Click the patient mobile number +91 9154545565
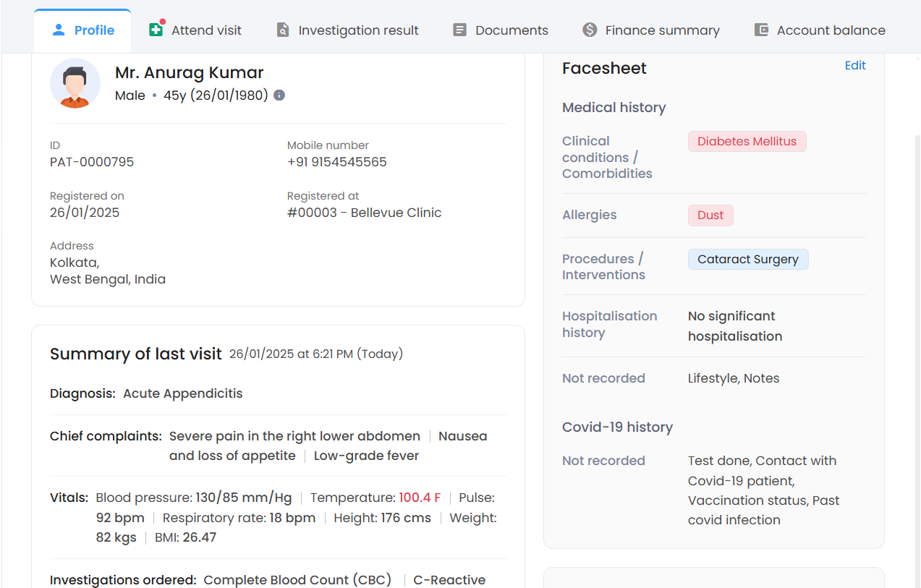 [x=336, y=162]
